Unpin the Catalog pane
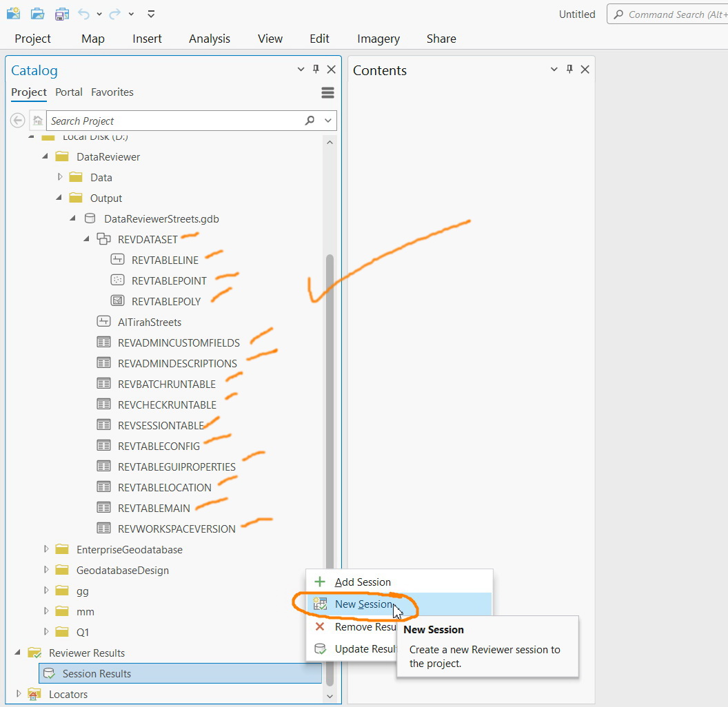 [x=316, y=69]
